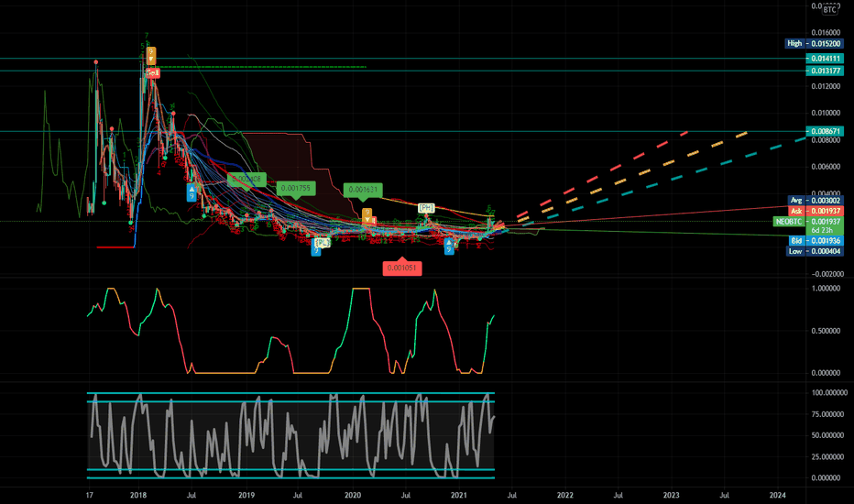Click the 2023 label on time axis
Screen dimensions: 854x504
[671, 495]
